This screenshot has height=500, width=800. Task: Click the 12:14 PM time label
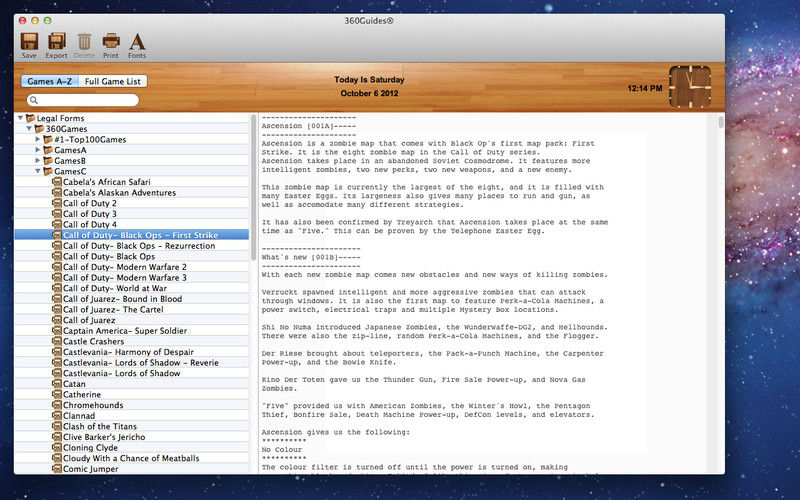[x=645, y=88]
